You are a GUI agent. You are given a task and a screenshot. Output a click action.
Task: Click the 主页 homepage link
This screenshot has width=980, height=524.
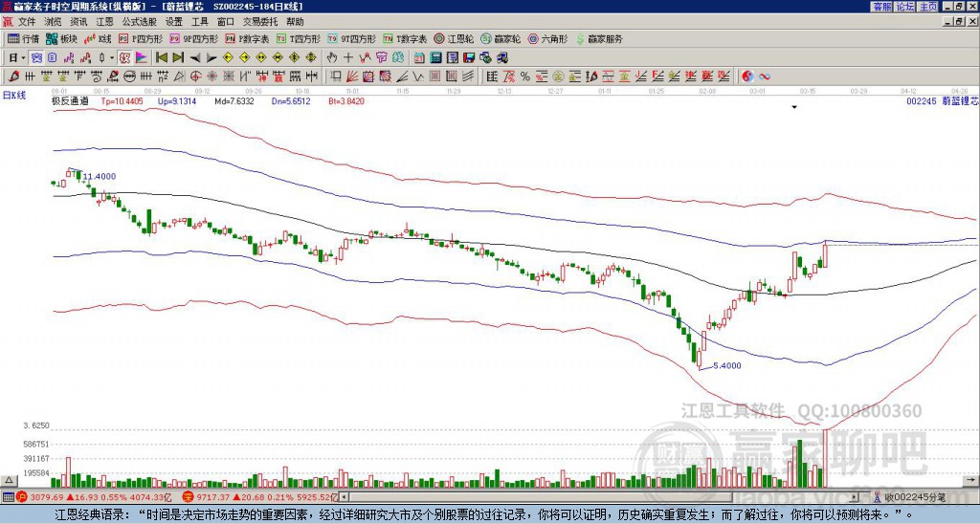click(x=928, y=7)
